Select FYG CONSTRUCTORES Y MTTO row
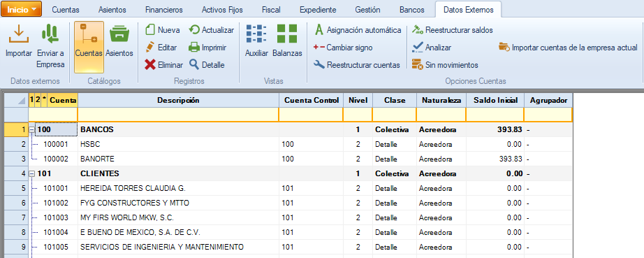The image size is (644, 258). (x=288, y=203)
